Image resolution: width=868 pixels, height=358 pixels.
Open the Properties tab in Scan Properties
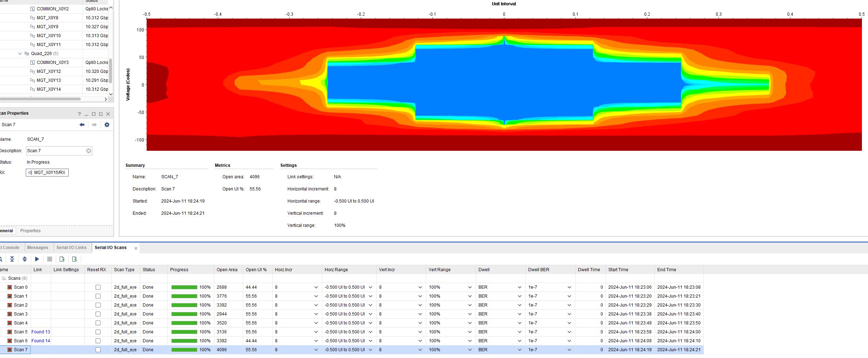(x=30, y=231)
